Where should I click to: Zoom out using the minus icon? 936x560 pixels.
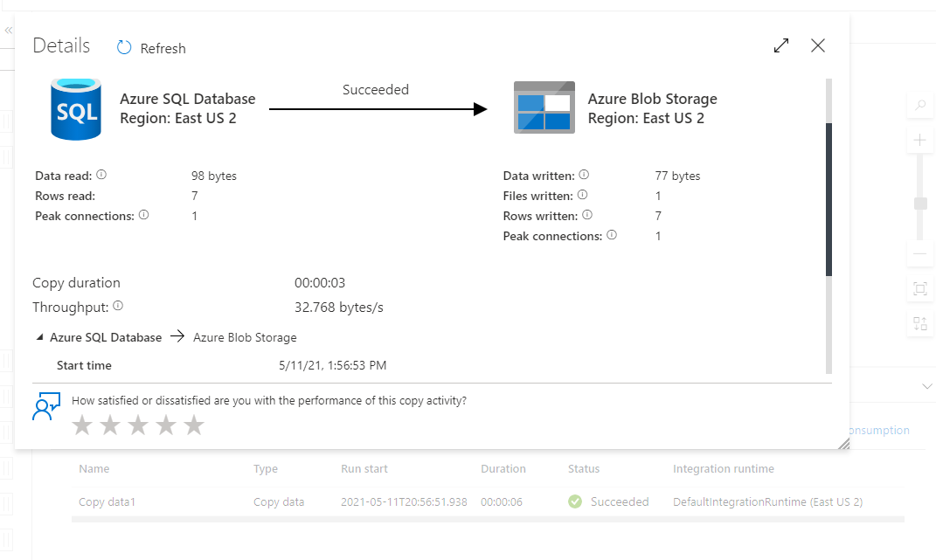(919, 253)
